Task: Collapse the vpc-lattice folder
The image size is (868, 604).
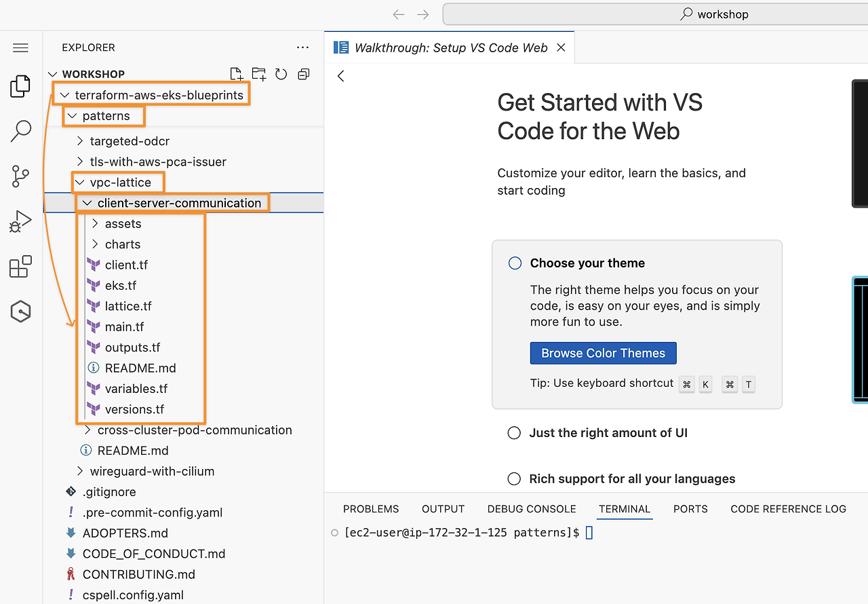Action: pos(118,183)
